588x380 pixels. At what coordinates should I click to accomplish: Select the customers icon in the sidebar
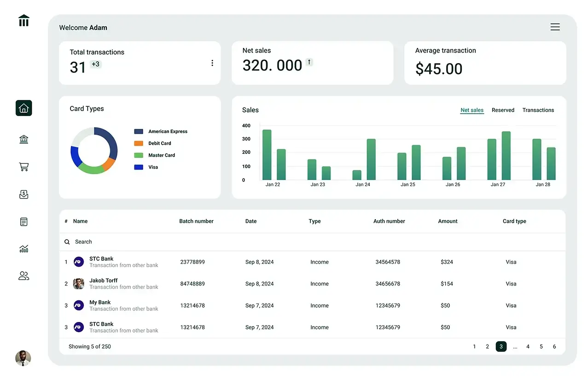click(23, 275)
